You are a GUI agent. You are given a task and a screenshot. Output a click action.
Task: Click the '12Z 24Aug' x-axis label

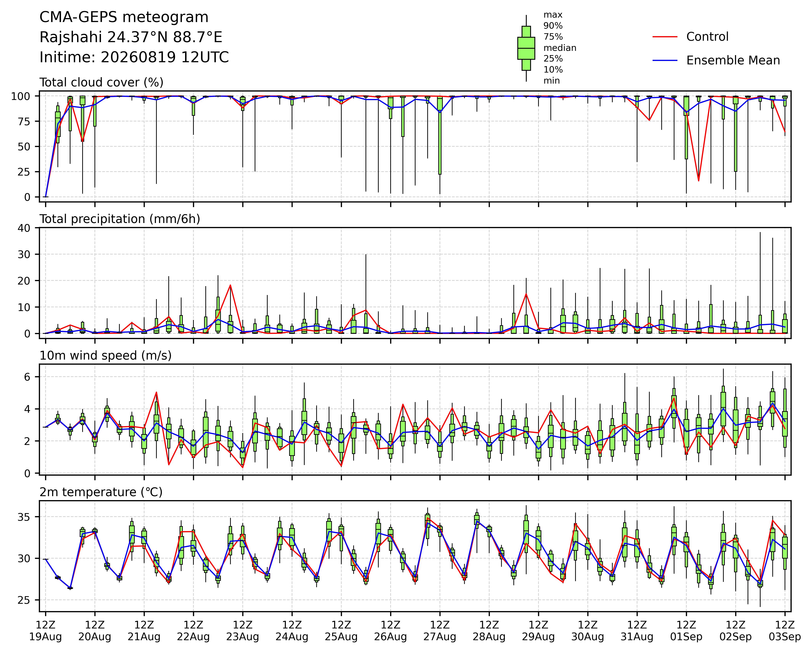coord(292,631)
